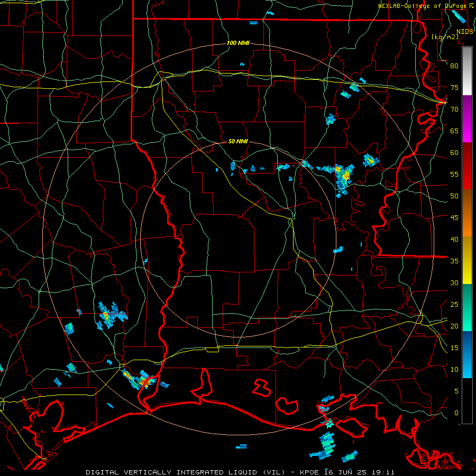Click the "45" value on the VIL scale
This screenshot has height=476, width=476.
[454, 218]
